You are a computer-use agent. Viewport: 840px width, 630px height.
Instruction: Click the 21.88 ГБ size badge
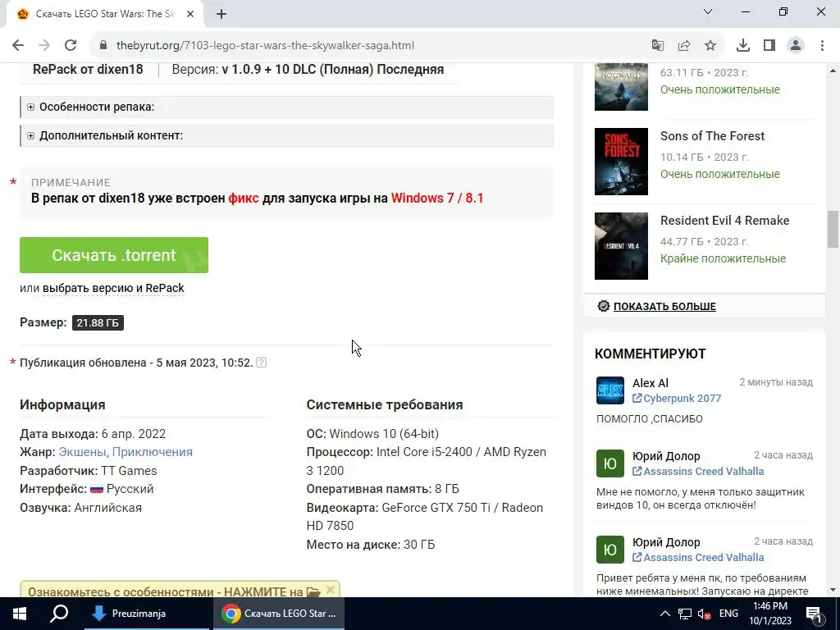(98, 323)
